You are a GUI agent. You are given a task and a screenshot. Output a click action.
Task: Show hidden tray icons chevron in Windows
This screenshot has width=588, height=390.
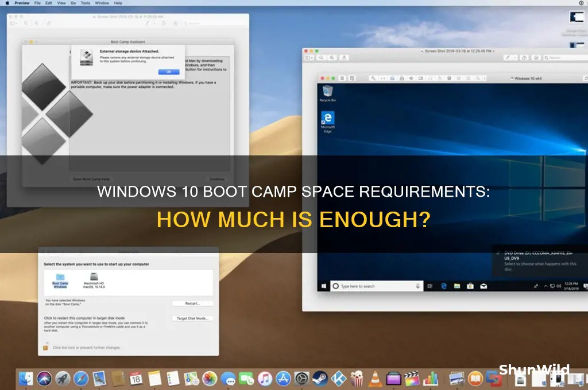[x=546, y=286]
